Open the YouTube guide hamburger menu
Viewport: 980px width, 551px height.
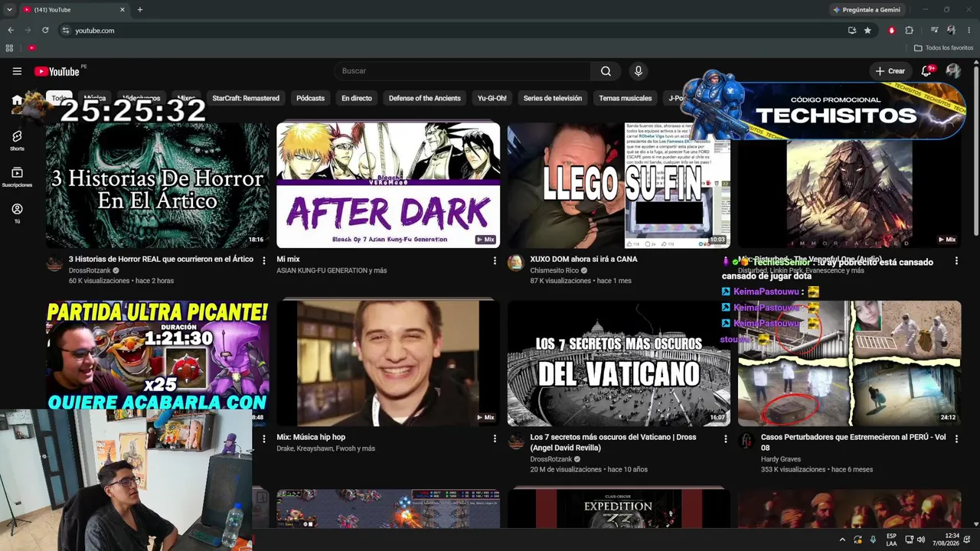click(x=17, y=71)
